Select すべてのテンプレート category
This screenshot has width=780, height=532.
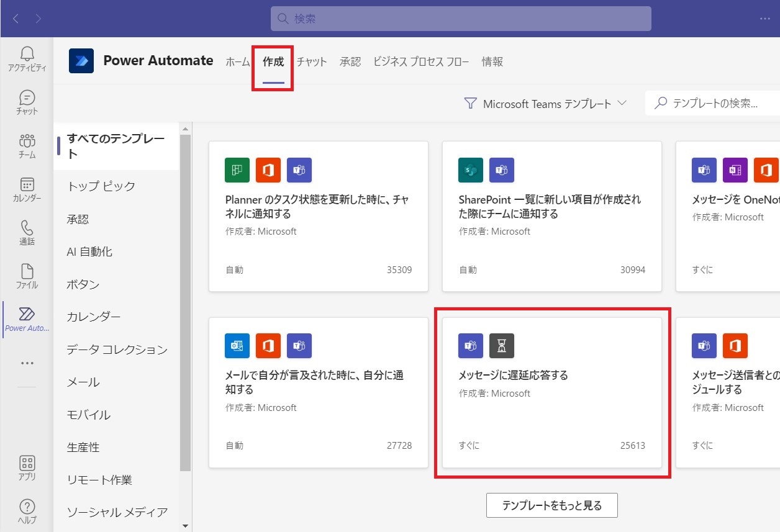(117, 146)
